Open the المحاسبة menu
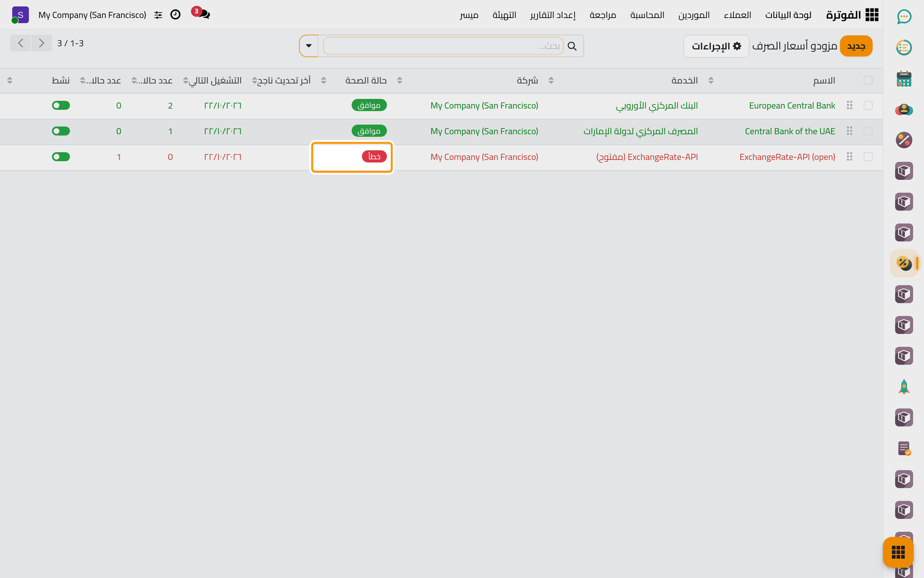Viewport: 924px width, 578px height. [647, 15]
